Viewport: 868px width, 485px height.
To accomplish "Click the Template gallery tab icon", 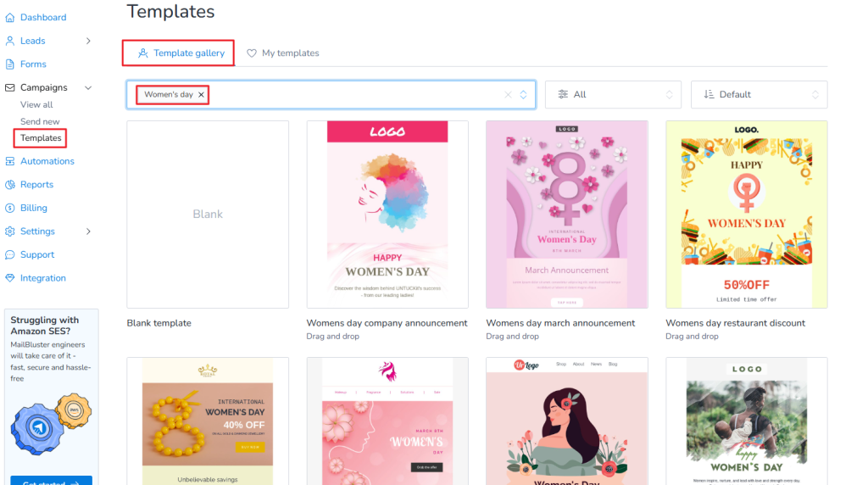I will [142, 53].
